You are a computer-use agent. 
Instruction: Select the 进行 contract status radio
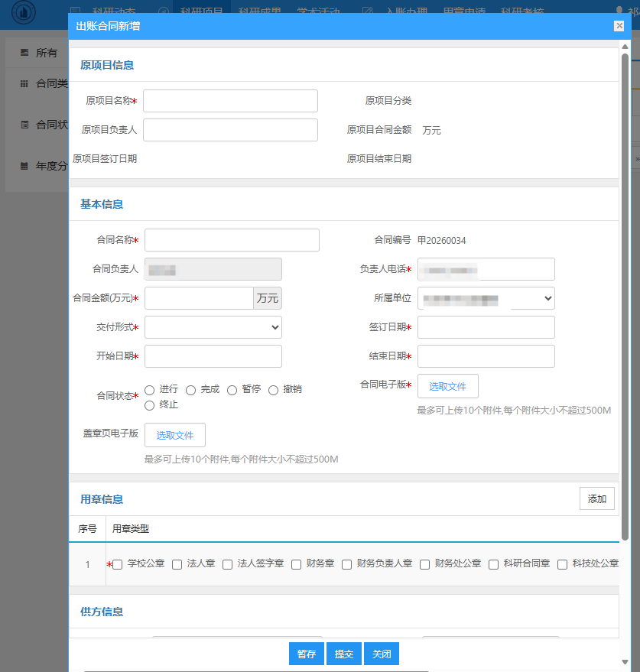pyautogui.click(x=150, y=390)
